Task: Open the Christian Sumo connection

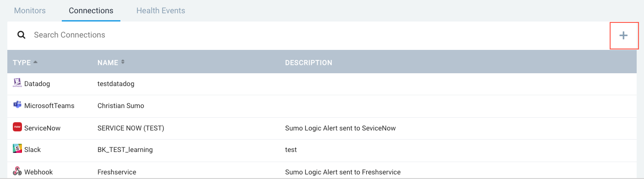Action: coord(121,106)
